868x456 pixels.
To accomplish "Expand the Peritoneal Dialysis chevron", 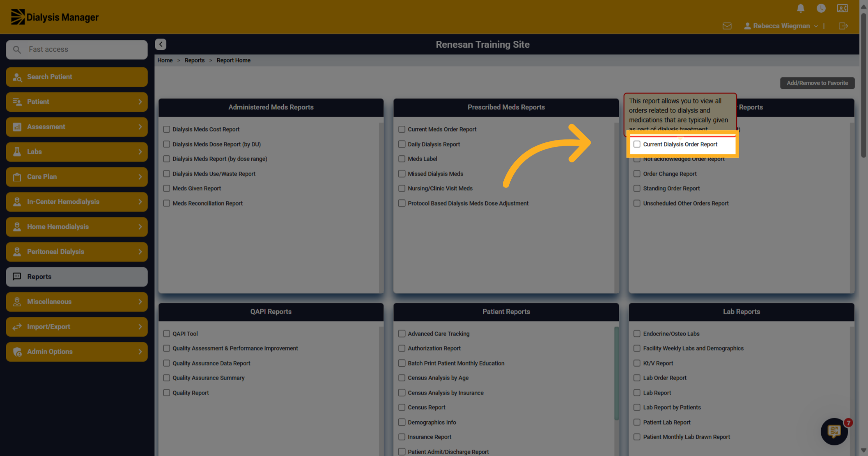I will pyautogui.click(x=140, y=251).
